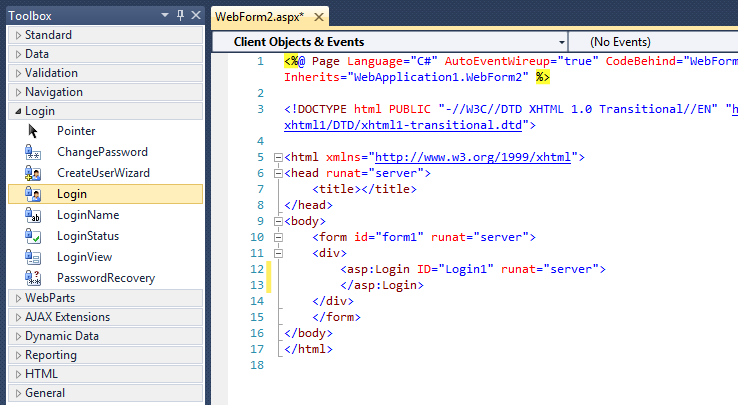
Task: Pin the Toolbox panel with auto-hide pushpin
Action: (x=180, y=16)
